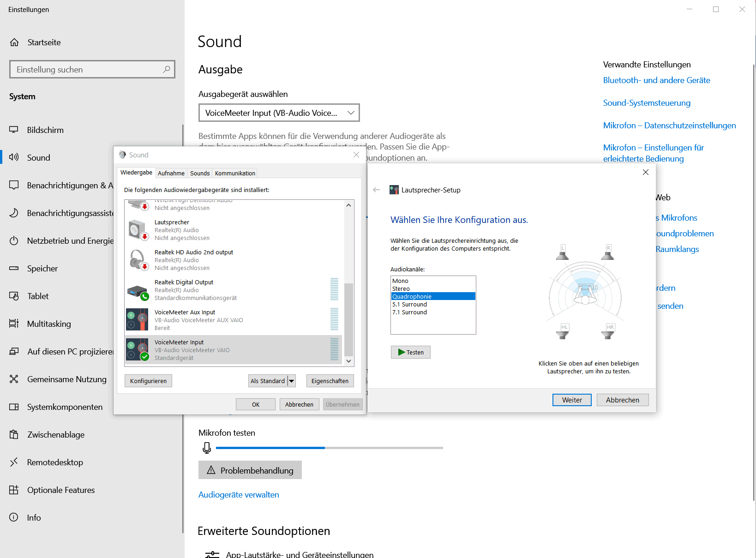
Task: Click the Speicher storage icon
Action: click(x=14, y=268)
